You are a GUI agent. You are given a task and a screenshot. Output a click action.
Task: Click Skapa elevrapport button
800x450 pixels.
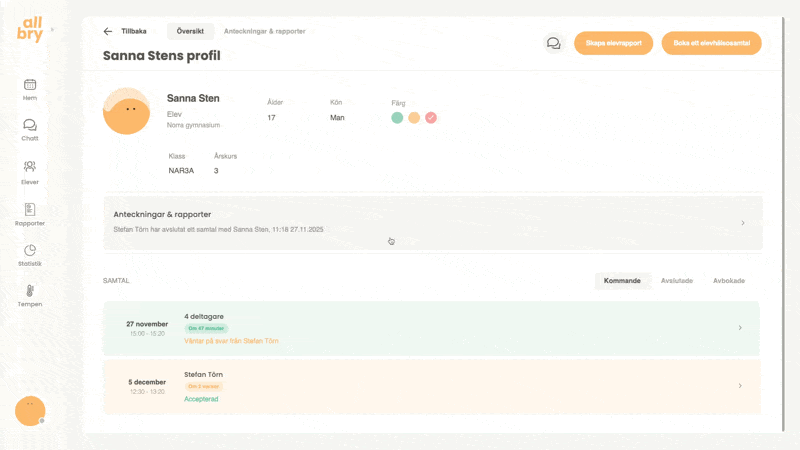coord(613,43)
